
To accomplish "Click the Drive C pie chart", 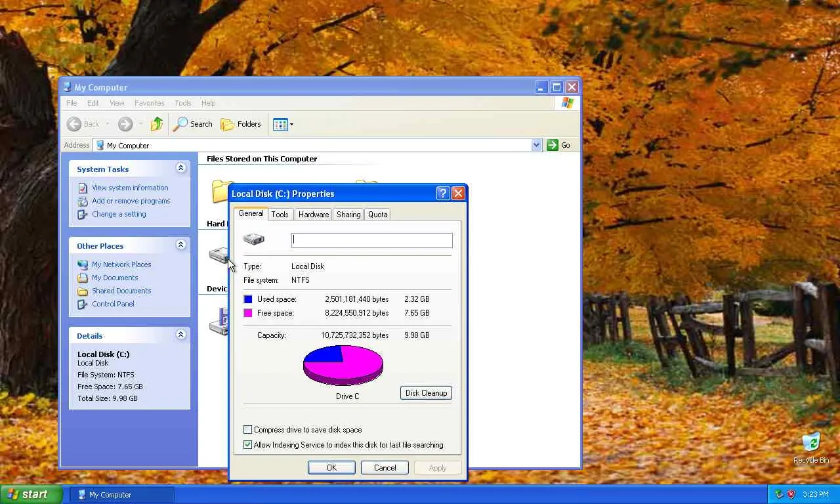I will click(343, 365).
